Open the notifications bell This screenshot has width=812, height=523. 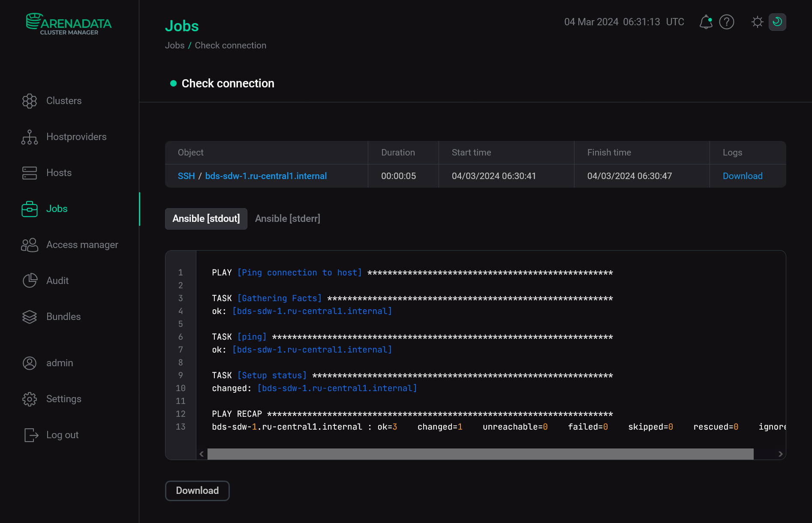pyautogui.click(x=706, y=22)
